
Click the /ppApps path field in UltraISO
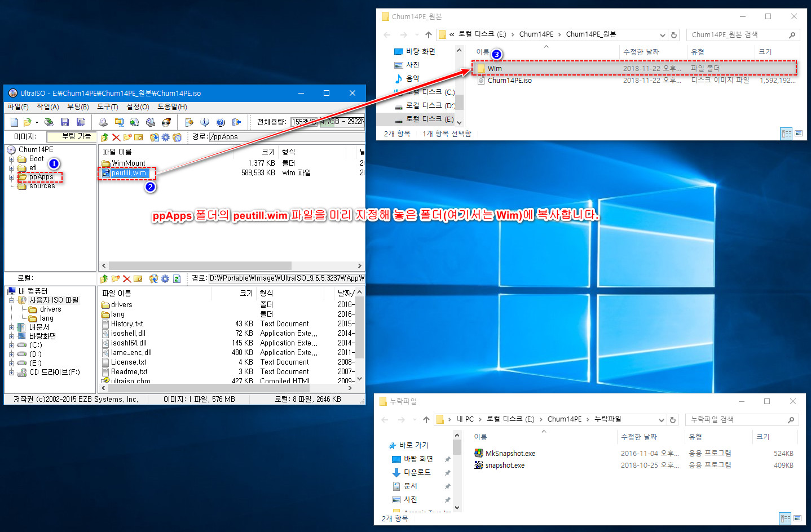pyautogui.click(x=287, y=137)
